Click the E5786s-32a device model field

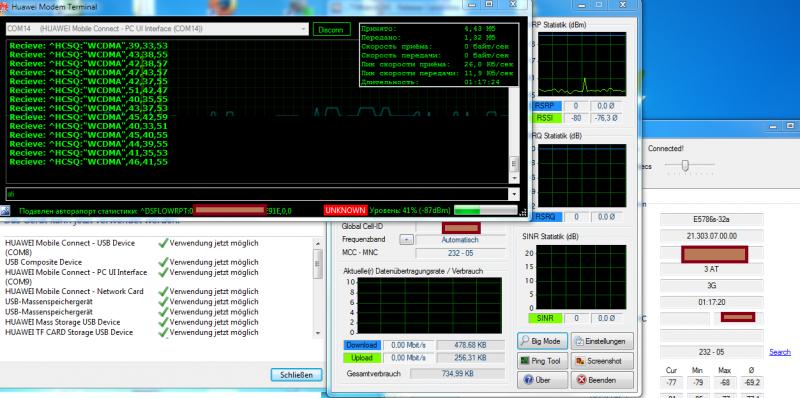(712, 220)
